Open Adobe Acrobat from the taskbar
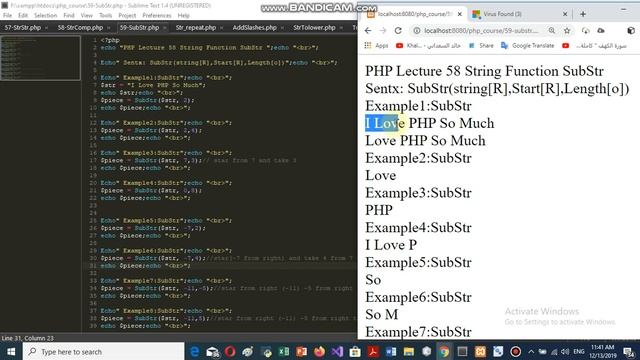 click(x=373, y=351)
